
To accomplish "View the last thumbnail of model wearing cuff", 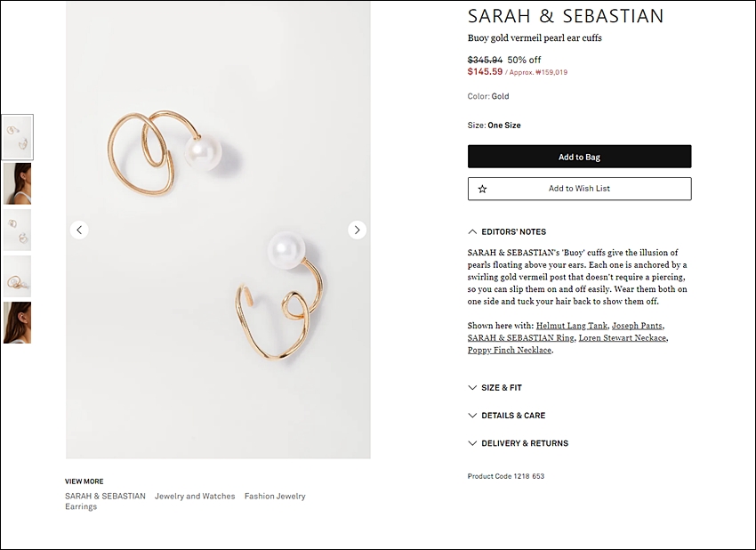I will (x=18, y=323).
